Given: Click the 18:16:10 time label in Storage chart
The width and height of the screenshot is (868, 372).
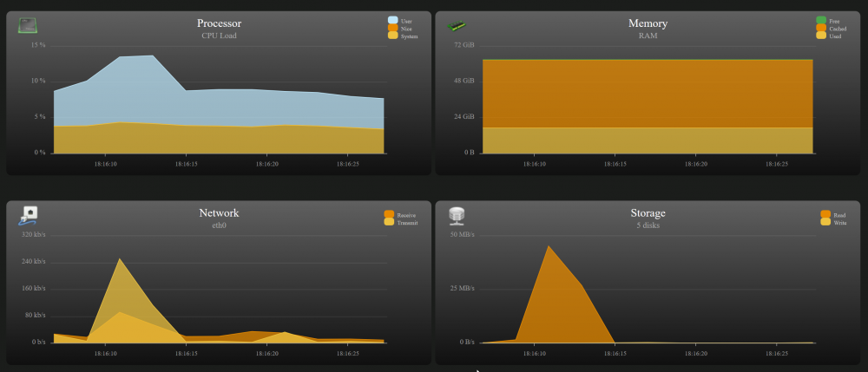Looking at the screenshot, I should click(x=534, y=353).
